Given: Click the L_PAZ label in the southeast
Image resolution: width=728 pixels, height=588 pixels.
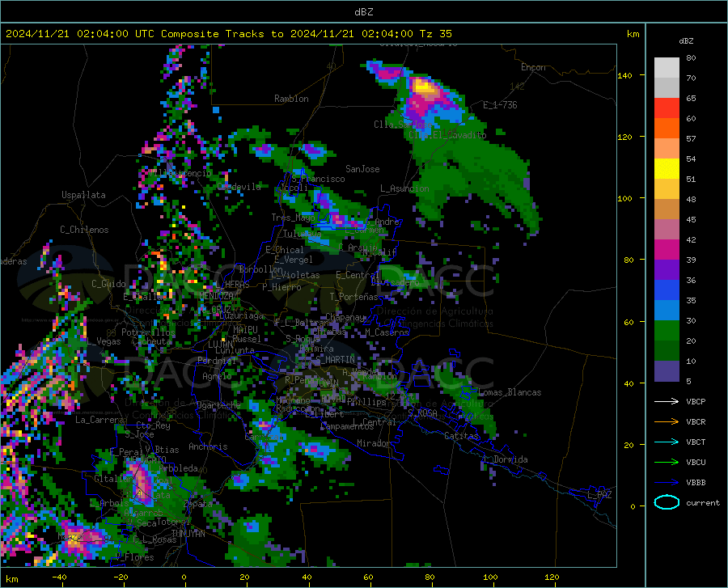Looking at the screenshot, I should pyautogui.click(x=599, y=495).
